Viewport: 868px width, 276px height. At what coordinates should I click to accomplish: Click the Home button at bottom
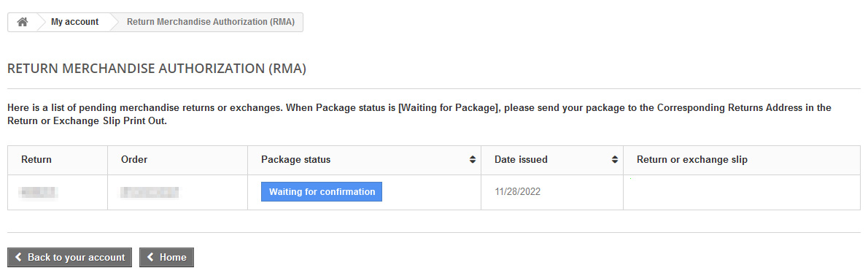[x=166, y=257]
